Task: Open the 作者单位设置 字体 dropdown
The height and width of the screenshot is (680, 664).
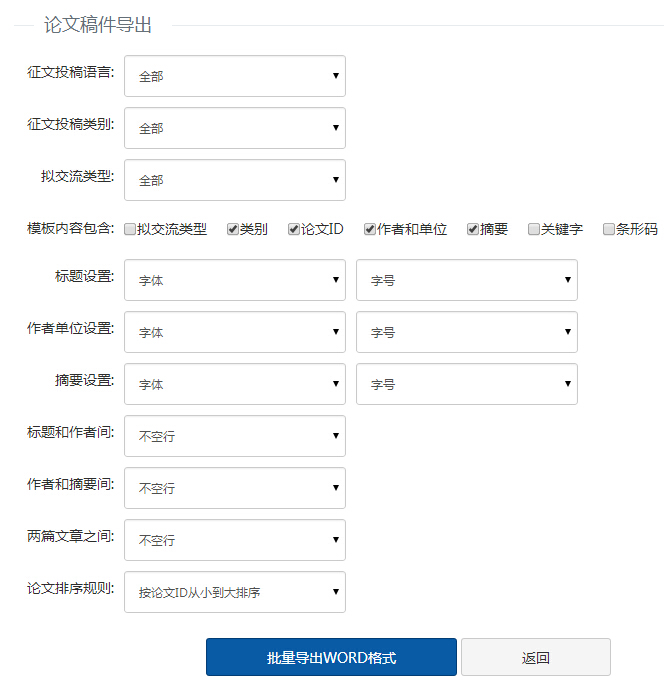Action: click(x=235, y=332)
